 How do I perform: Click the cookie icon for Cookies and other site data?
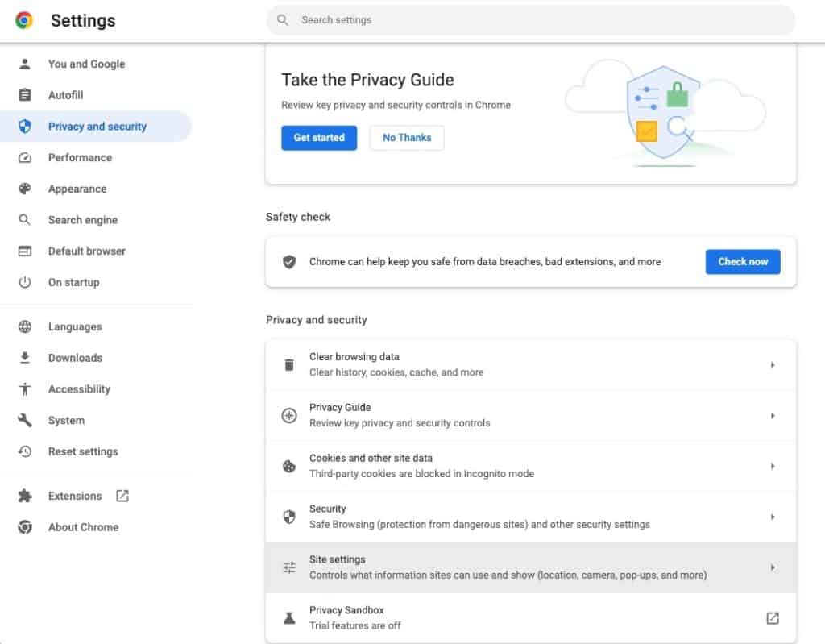[289, 466]
